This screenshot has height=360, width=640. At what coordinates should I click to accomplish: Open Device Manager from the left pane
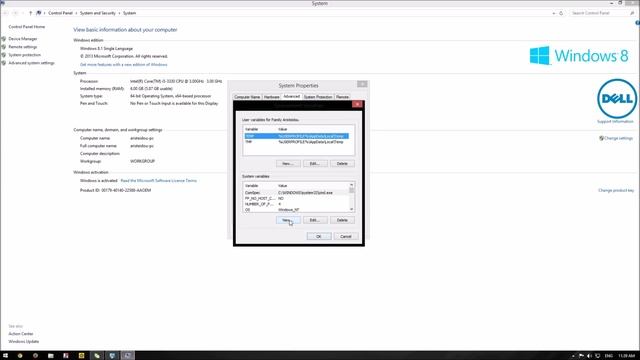point(23,39)
